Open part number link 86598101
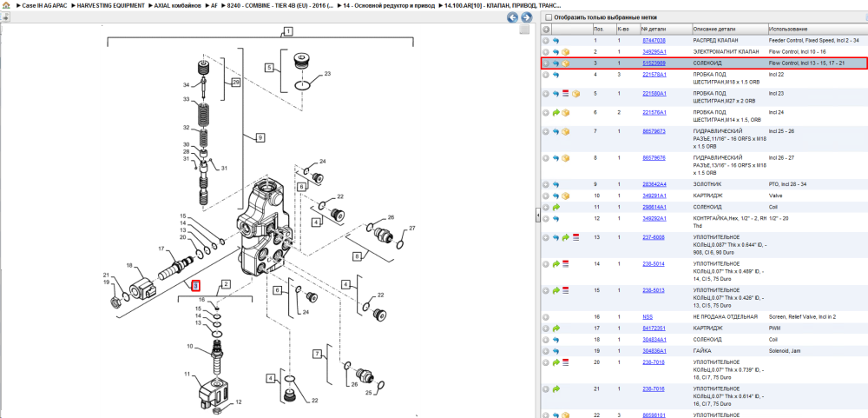The image size is (868, 418). (x=654, y=415)
